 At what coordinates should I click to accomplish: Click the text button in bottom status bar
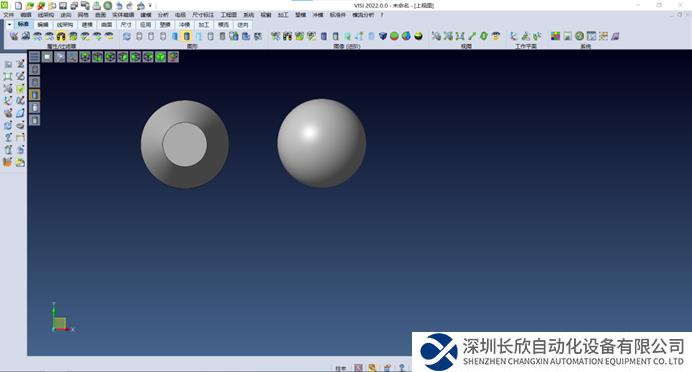[x=341, y=368]
